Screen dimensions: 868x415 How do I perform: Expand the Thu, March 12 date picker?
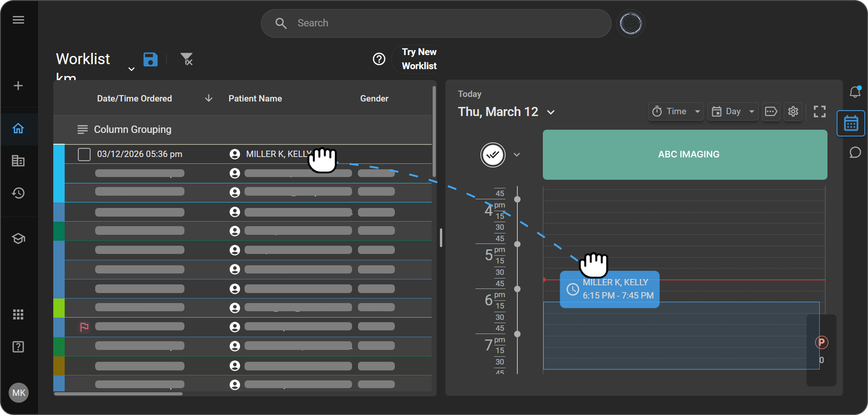coord(551,112)
